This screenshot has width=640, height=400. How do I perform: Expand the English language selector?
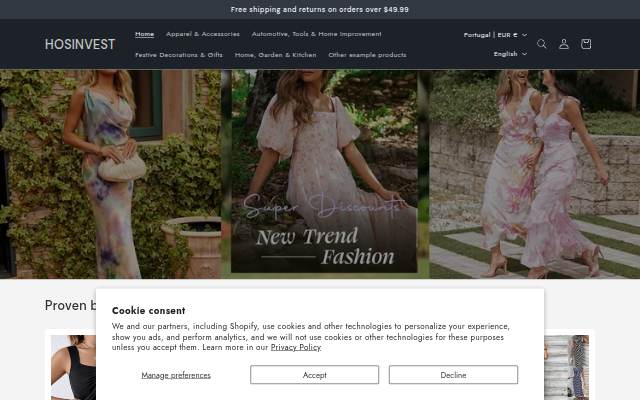tap(510, 54)
